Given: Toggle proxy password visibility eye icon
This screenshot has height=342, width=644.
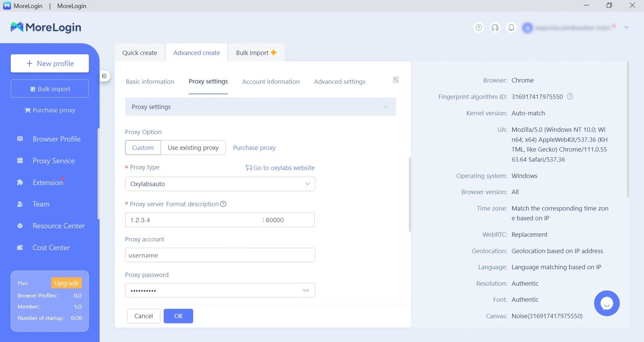Looking at the screenshot, I should point(306,290).
